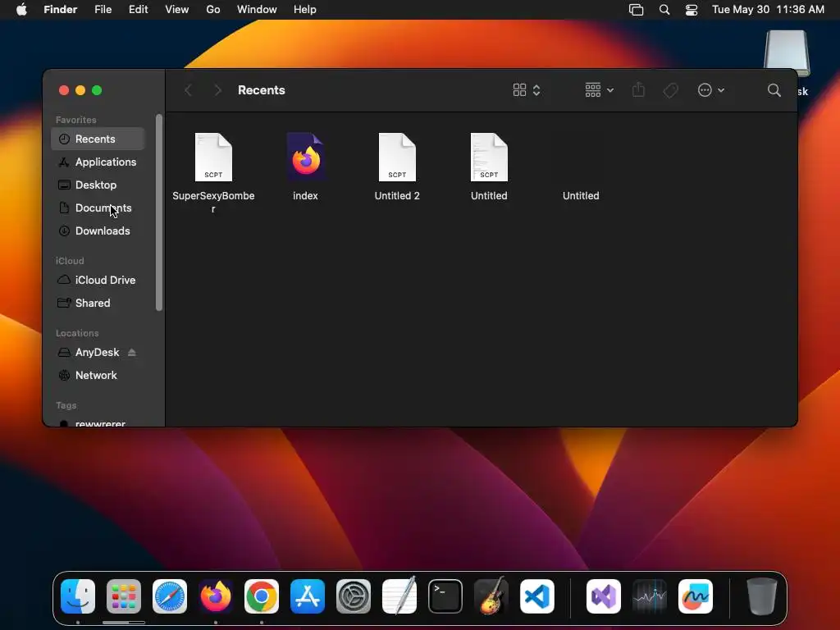840x630 pixels.
Task: Click the Share toolbar button
Action: pos(638,90)
